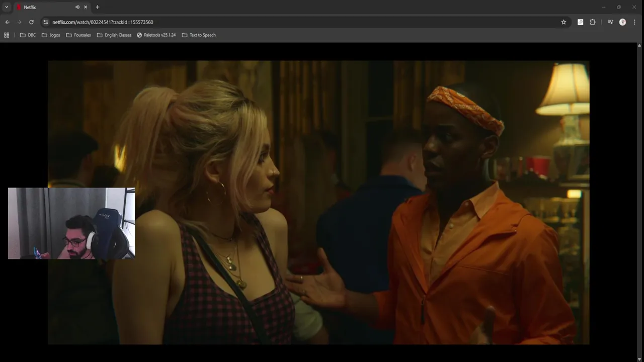Open the Jogos bookmark folder
Screen dimensions: 644x362
click(x=51, y=35)
